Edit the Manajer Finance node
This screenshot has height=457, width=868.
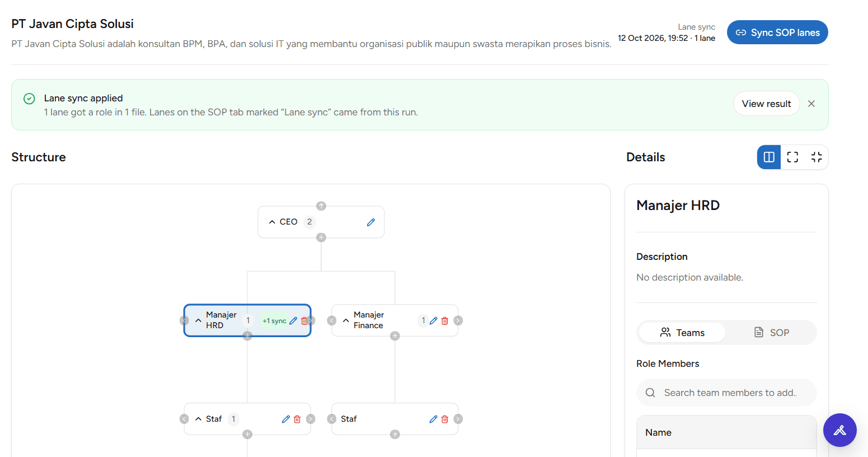click(x=433, y=321)
